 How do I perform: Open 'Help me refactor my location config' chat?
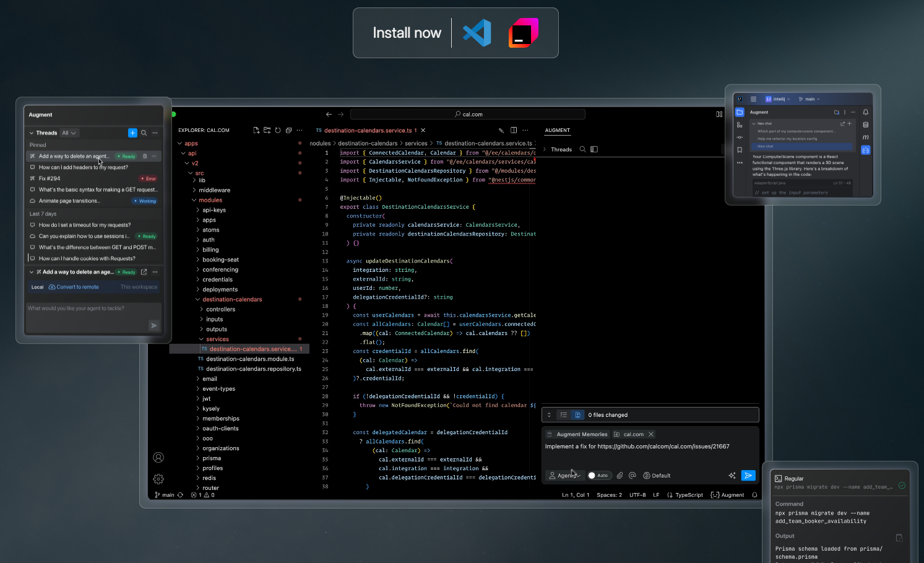[787, 139]
